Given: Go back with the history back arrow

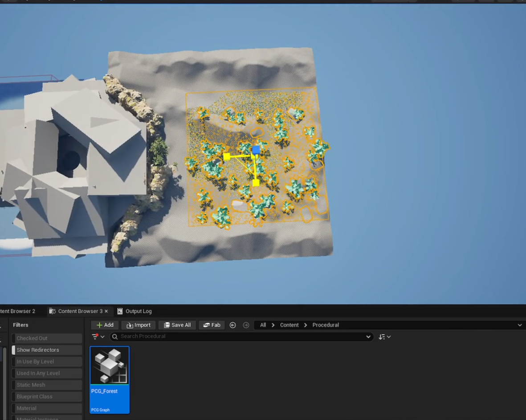Looking at the screenshot, I should [232, 325].
